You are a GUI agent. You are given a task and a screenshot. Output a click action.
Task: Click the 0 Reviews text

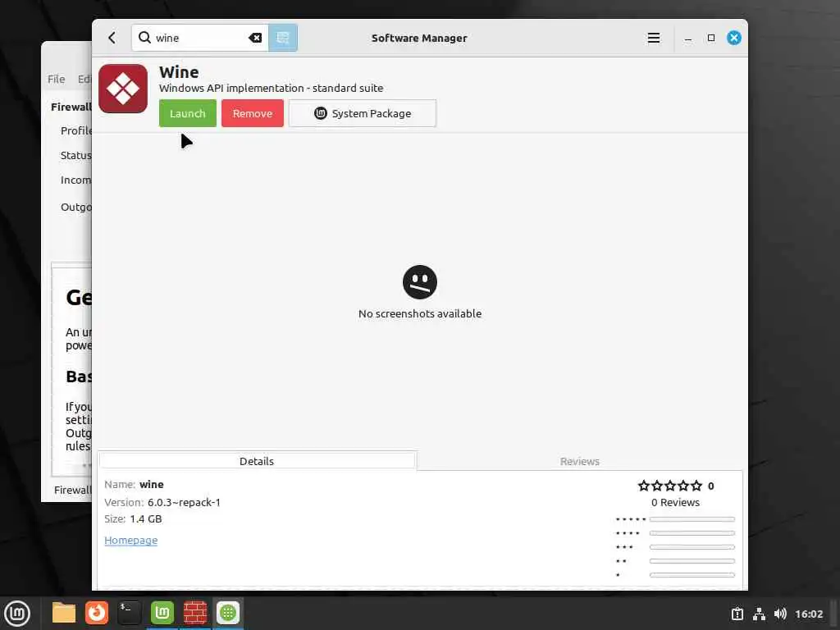(x=675, y=503)
